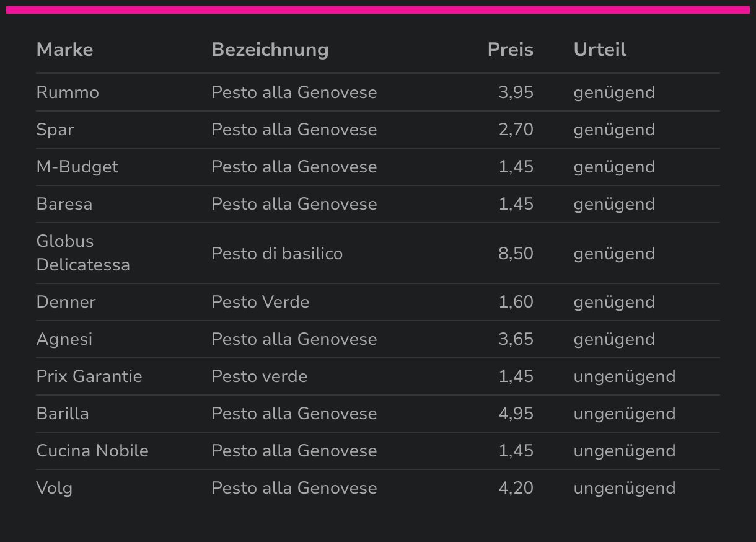
Task: Click the Agnesi brand name
Action: pos(64,339)
